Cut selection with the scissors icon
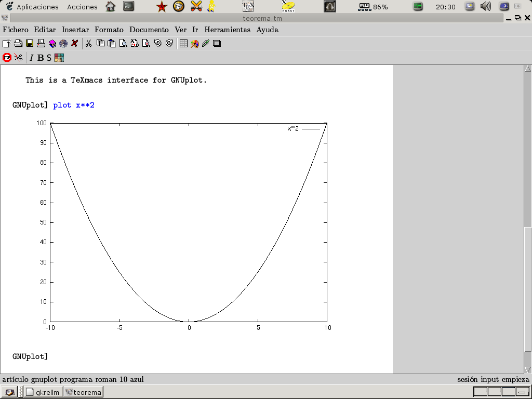Viewport: 532px width, 399px height. coord(88,44)
